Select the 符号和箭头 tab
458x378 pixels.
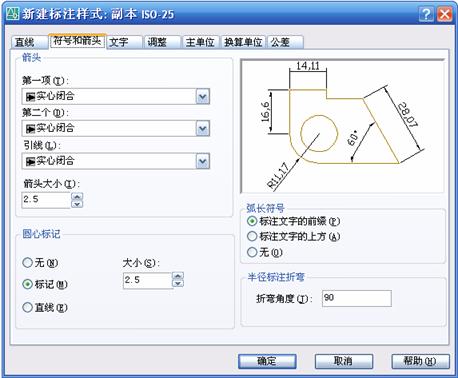click(x=77, y=41)
